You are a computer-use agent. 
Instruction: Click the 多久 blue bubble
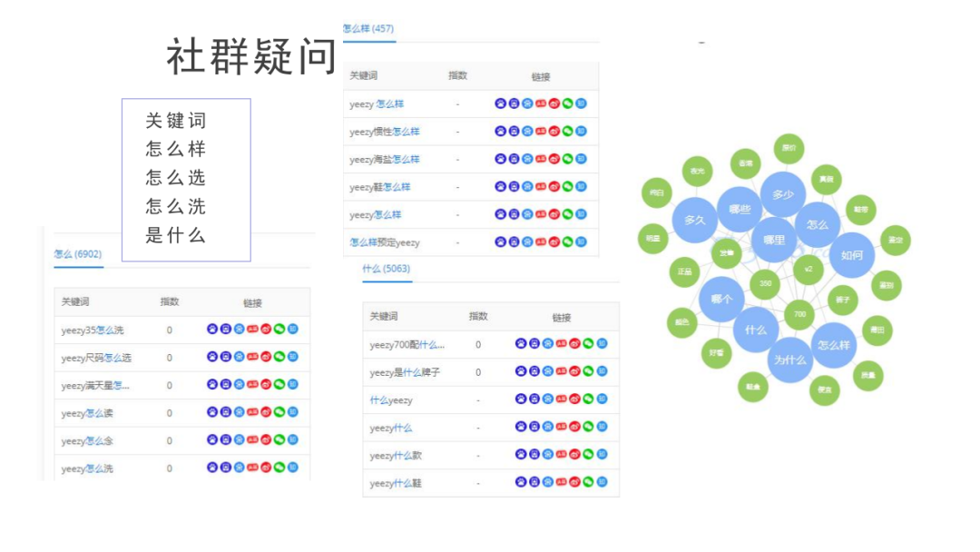(694, 220)
